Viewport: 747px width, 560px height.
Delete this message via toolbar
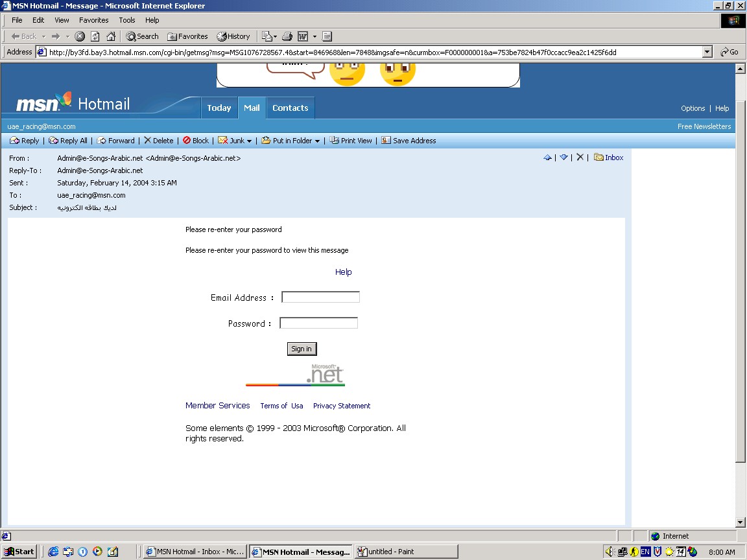coord(159,141)
